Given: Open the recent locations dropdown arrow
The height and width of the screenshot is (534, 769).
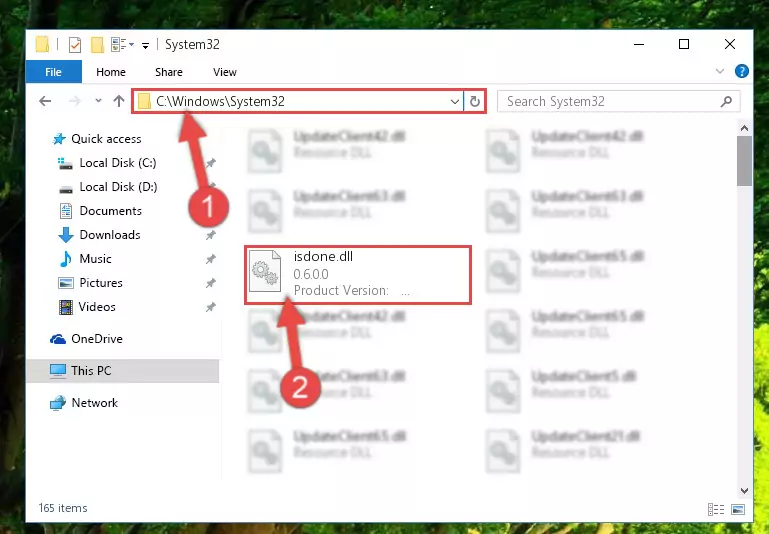Looking at the screenshot, I should (x=99, y=101).
